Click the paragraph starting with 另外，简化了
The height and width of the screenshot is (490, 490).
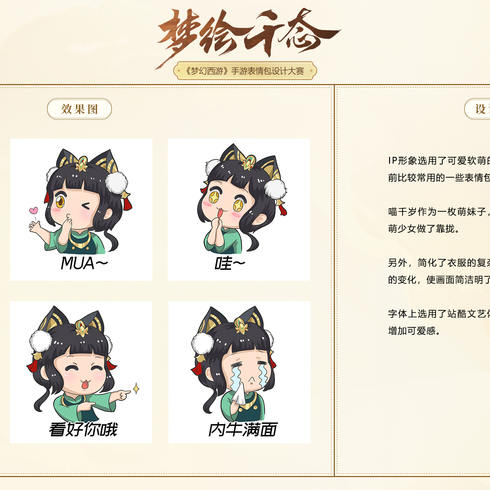(439, 271)
